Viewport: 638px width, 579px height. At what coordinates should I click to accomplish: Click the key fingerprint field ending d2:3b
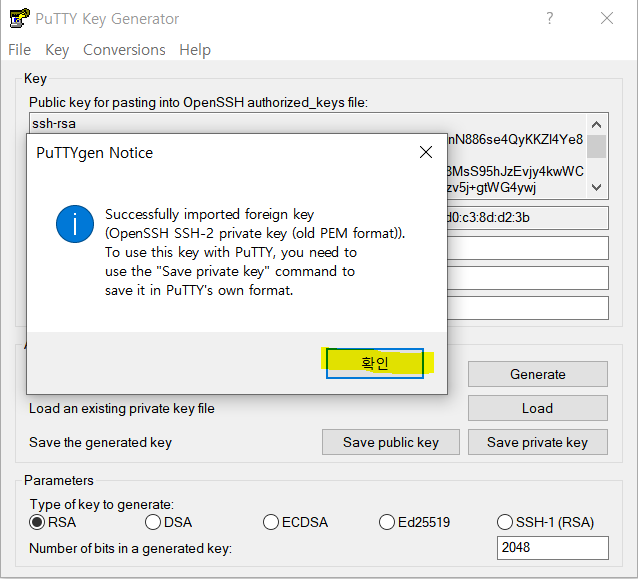pos(528,218)
